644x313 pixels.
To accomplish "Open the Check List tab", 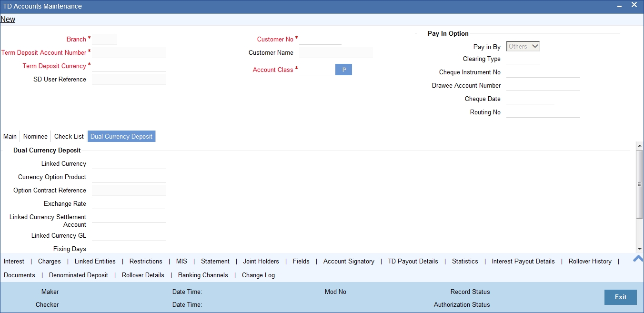I will 69,136.
